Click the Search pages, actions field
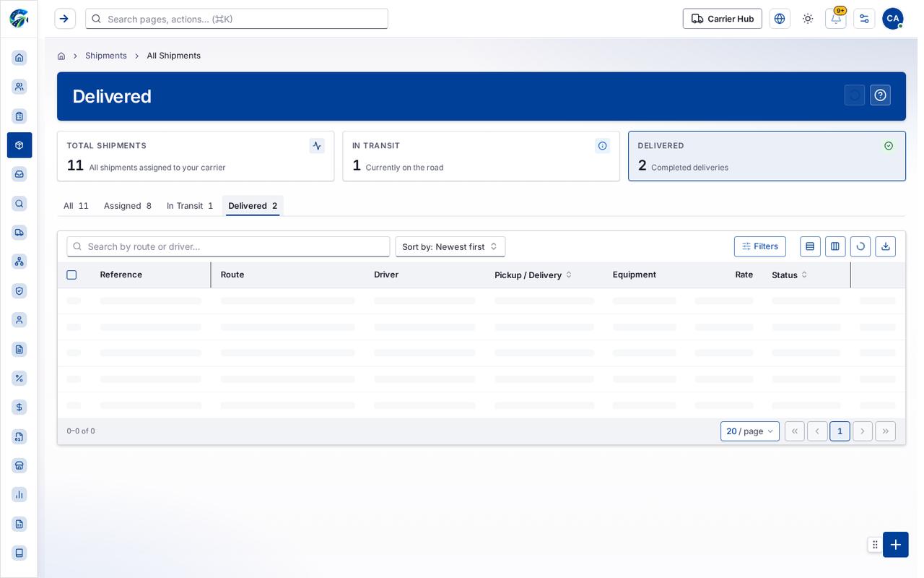The width and height of the screenshot is (924, 578). point(237,19)
